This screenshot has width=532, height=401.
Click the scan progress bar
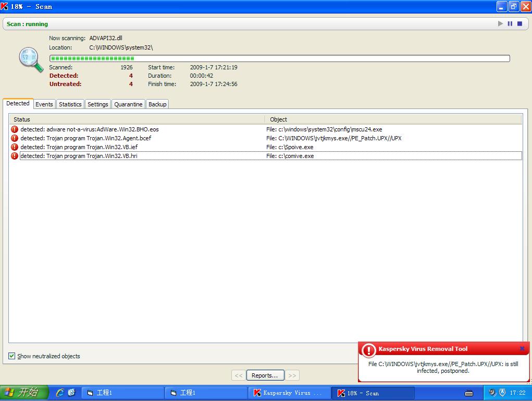pyautogui.click(x=280, y=58)
